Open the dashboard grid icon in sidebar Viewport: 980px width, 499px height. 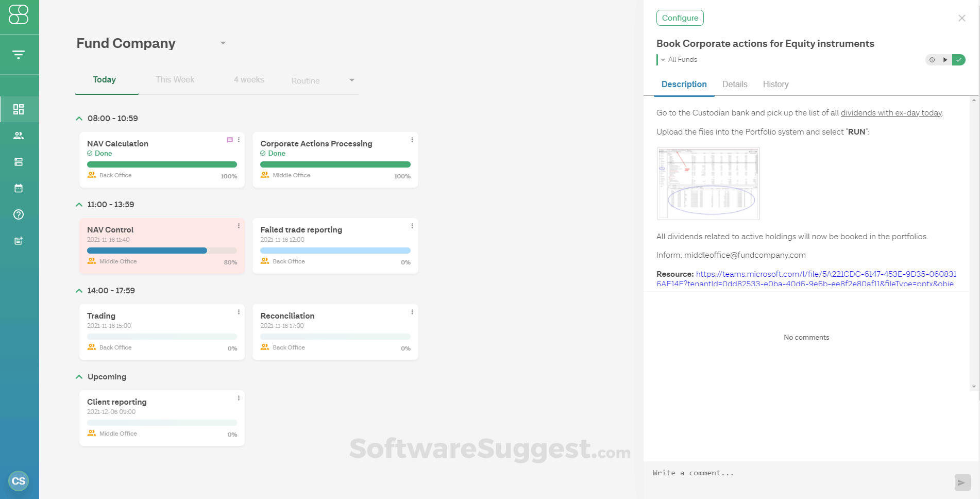coord(19,109)
